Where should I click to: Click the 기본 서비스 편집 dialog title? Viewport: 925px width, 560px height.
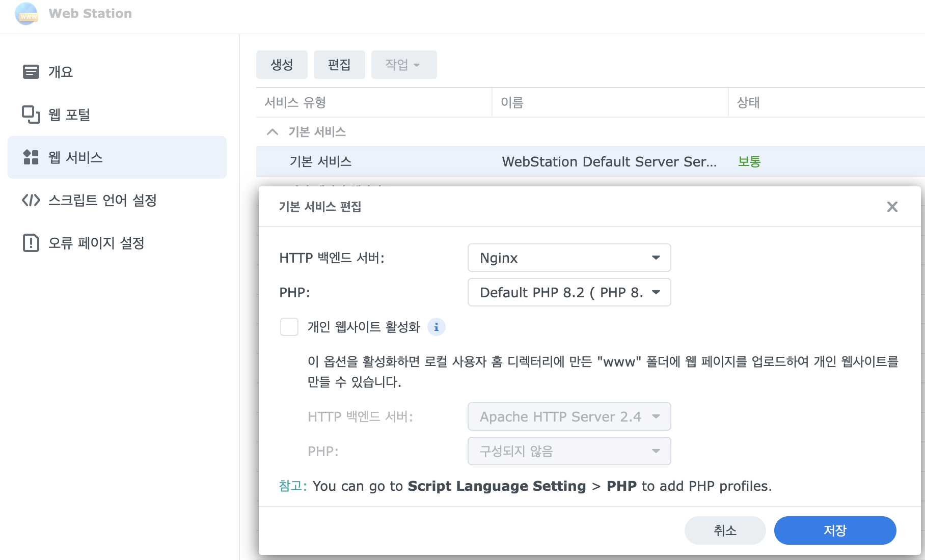click(320, 207)
